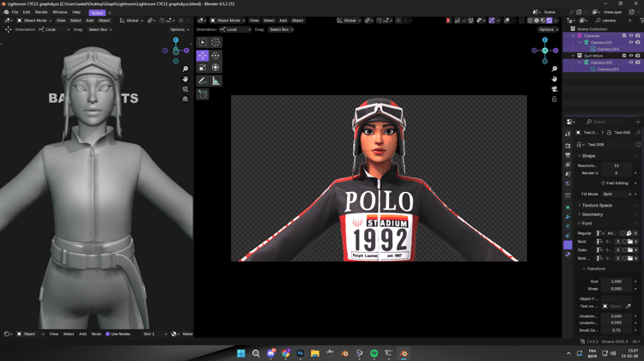This screenshot has width=644, height=361.
Task: Click zoom magnifier icon in right viewport
Action: click(x=555, y=69)
